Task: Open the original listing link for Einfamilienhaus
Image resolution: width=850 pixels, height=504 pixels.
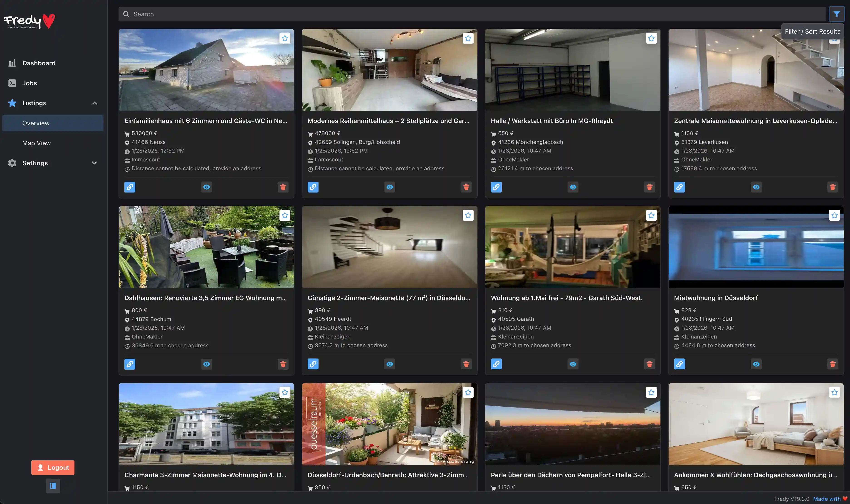Action: click(130, 187)
